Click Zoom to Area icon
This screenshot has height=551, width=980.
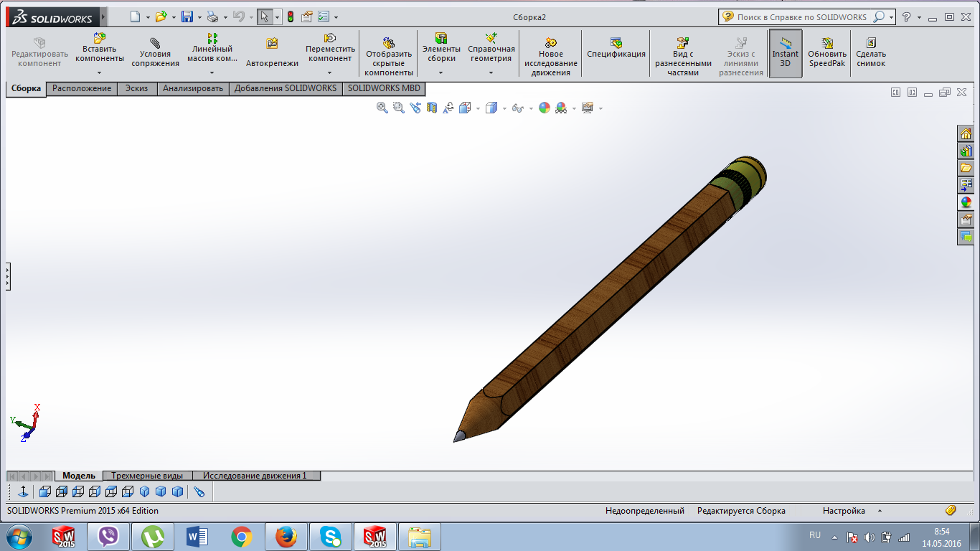pyautogui.click(x=399, y=108)
